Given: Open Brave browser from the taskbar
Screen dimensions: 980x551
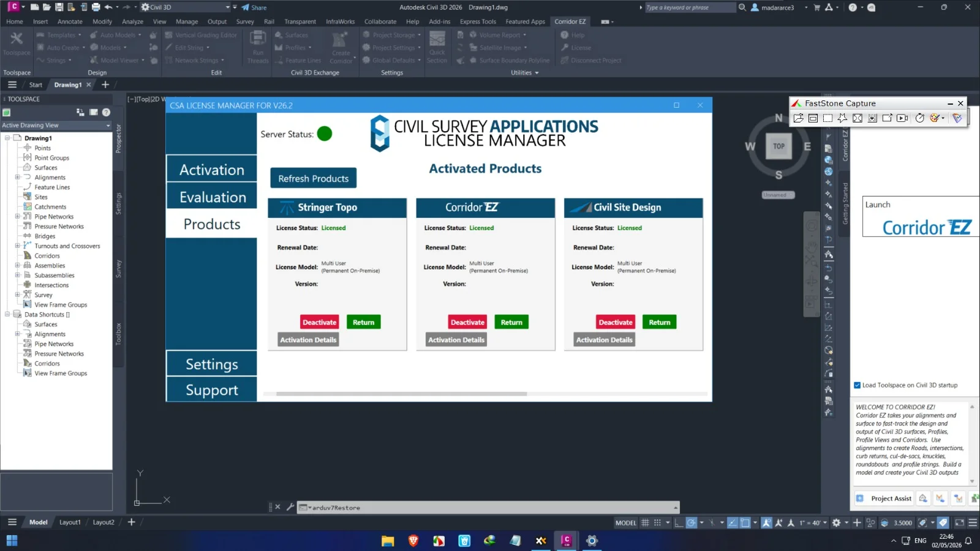Looking at the screenshot, I should (x=413, y=541).
